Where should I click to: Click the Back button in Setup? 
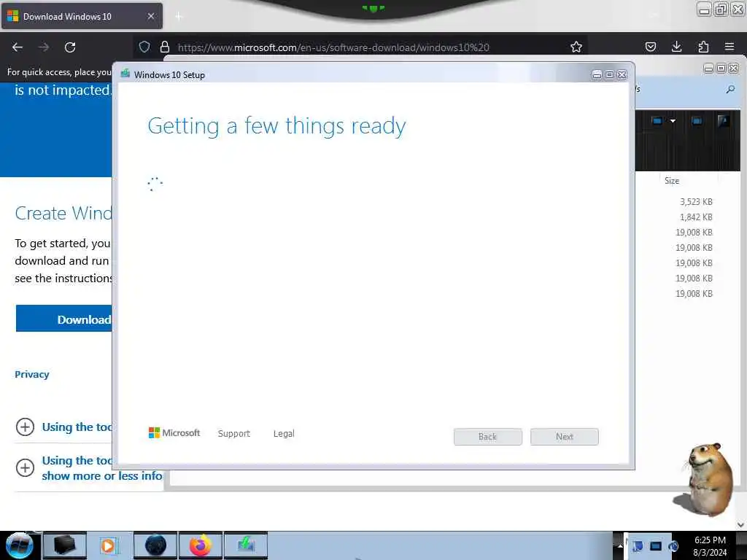pos(488,437)
